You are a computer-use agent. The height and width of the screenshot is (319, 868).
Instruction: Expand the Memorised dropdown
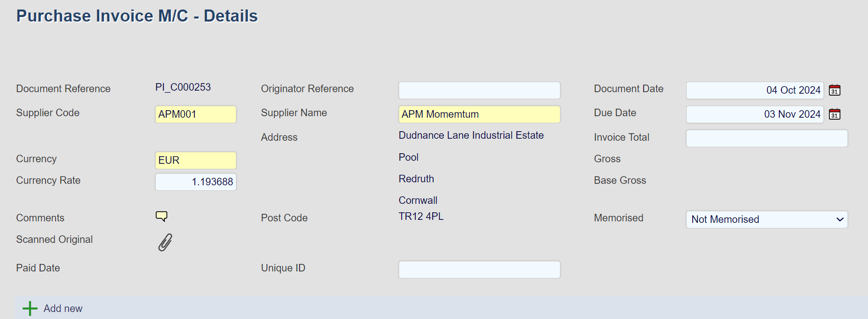pyautogui.click(x=766, y=219)
